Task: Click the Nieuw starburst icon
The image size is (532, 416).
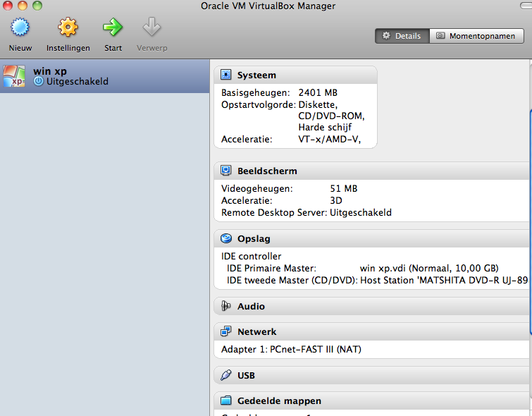Action: 20,27
